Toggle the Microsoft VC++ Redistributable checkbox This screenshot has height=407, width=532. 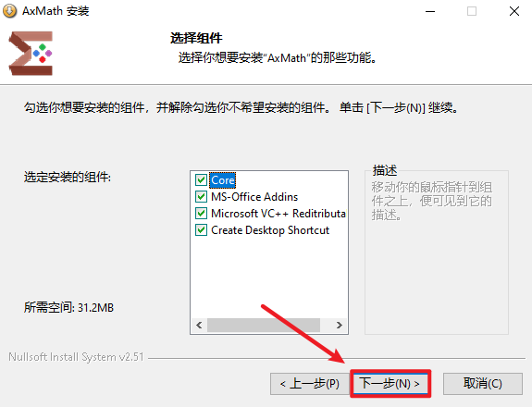coord(201,213)
